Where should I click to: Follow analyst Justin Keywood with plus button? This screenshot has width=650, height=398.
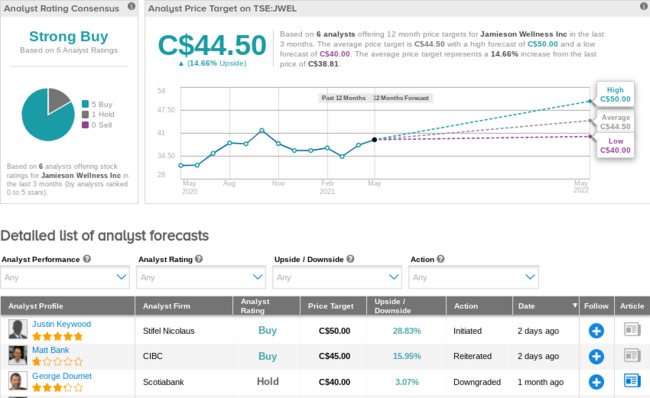596,330
